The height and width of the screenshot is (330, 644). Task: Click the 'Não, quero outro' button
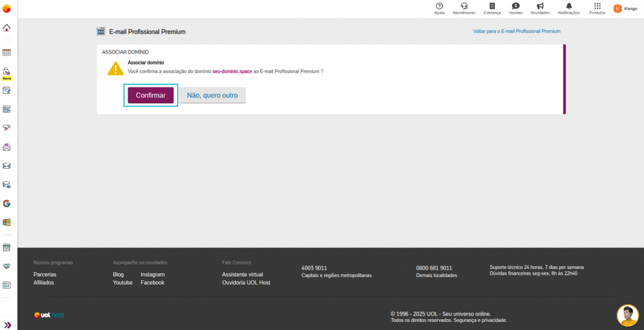[x=213, y=95]
